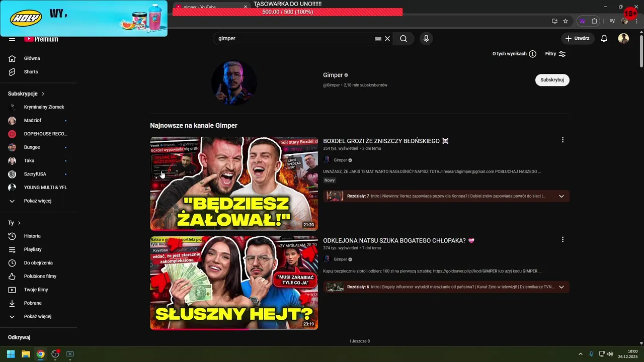Open Do obejrzenia watch later

click(x=38, y=263)
